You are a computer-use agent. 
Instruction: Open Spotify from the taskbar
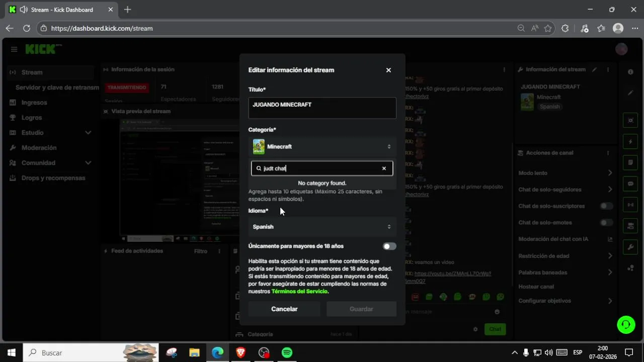[287, 352]
